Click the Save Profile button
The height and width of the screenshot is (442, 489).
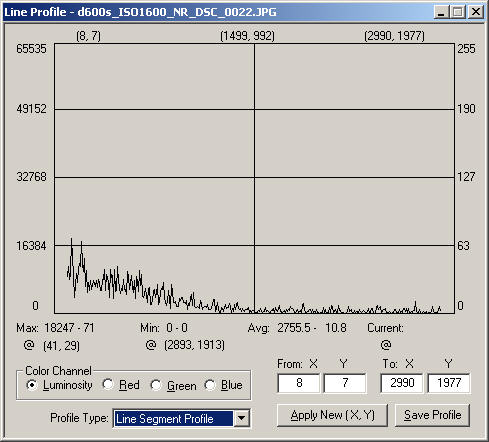[x=432, y=415]
